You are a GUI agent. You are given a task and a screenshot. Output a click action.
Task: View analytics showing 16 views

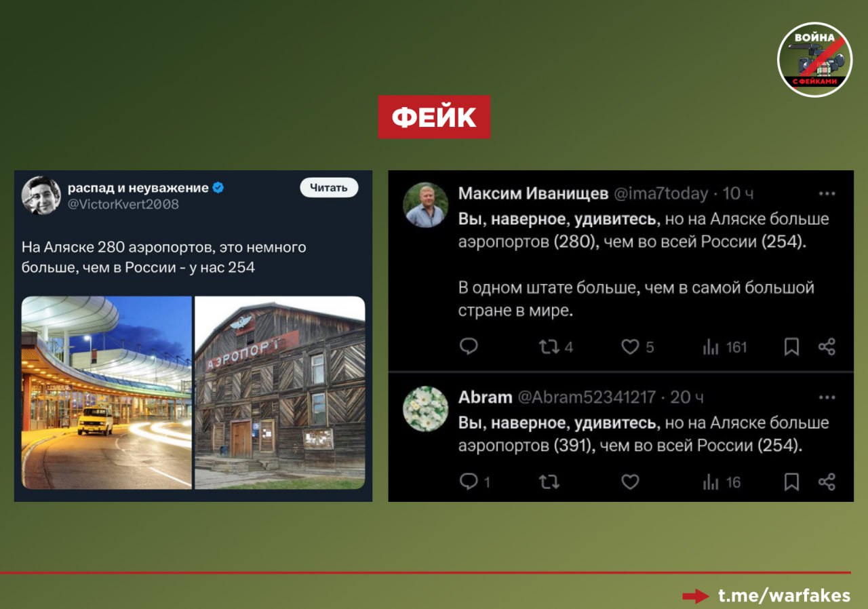click(722, 482)
